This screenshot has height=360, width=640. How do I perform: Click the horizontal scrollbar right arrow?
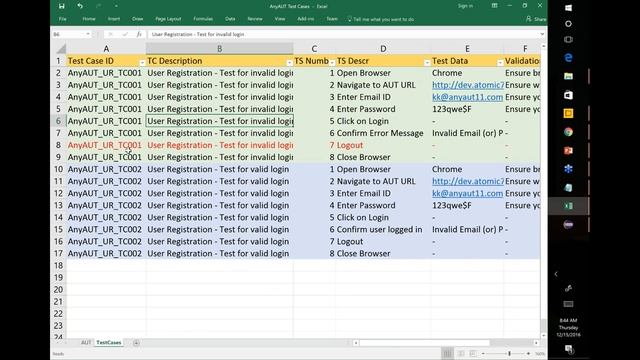pos(536,343)
